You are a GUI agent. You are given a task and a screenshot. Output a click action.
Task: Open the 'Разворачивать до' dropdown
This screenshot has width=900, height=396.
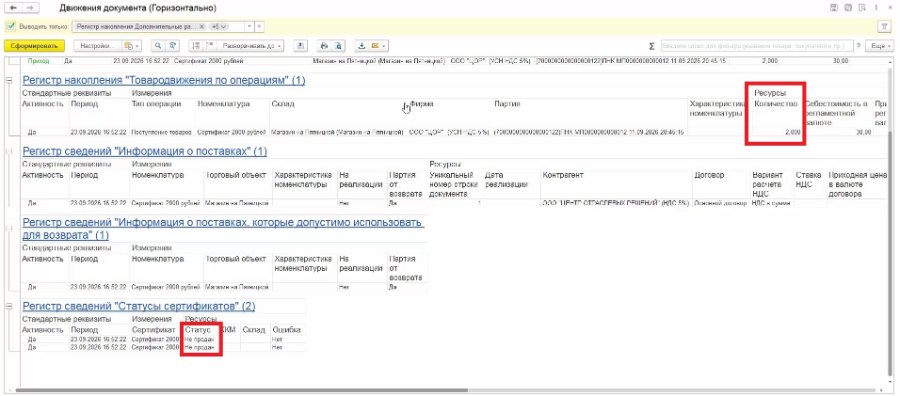(x=251, y=46)
